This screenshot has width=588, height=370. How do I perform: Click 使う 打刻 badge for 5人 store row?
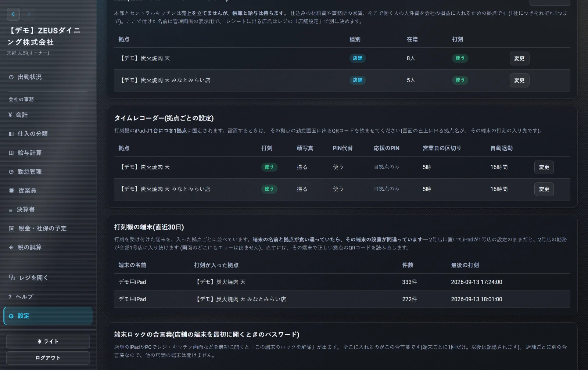[460, 80]
